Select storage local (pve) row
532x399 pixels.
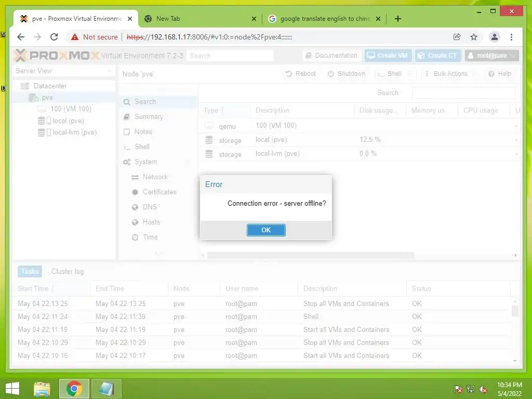click(x=359, y=140)
